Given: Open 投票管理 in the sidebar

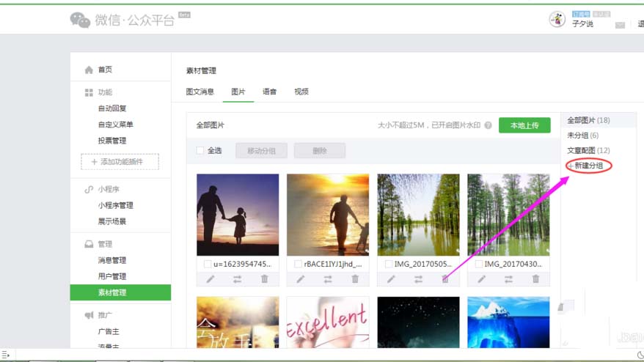Looking at the screenshot, I should (x=112, y=141).
